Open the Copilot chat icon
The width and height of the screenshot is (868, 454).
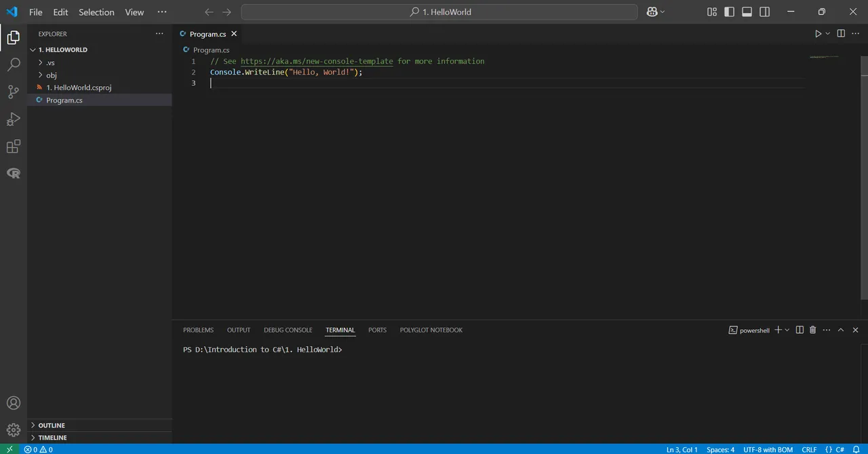(652, 12)
